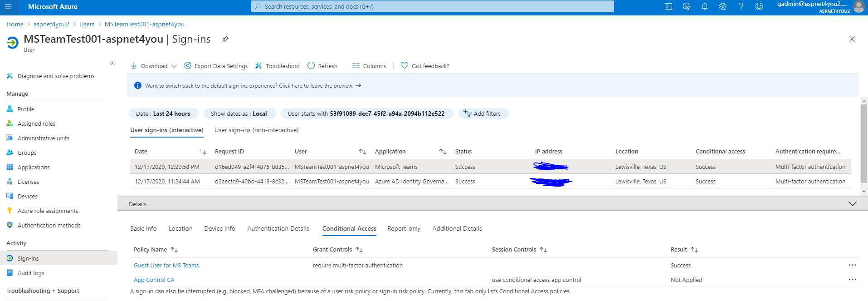Collapse the Details panel chevron
This screenshot has height=301, width=868.
pyautogui.click(x=852, y=204)
